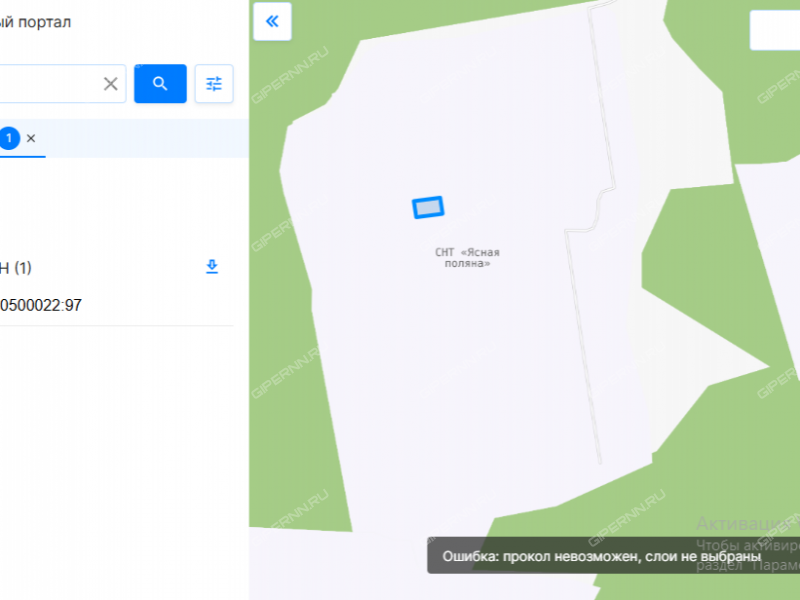Image resolution: width=800 pixels, height=600 pixels.
Task: Collapse the side panel with double-chevron button
Action: coord(272,21)
